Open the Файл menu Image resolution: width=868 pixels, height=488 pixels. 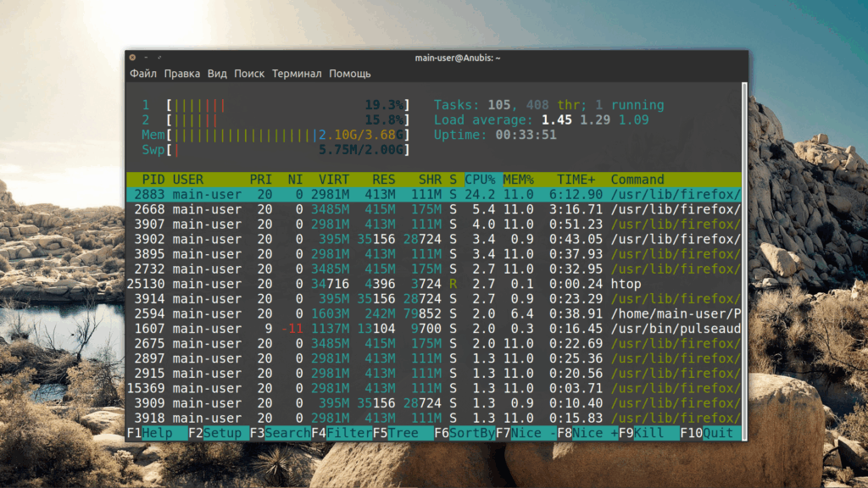pos(143,74)
